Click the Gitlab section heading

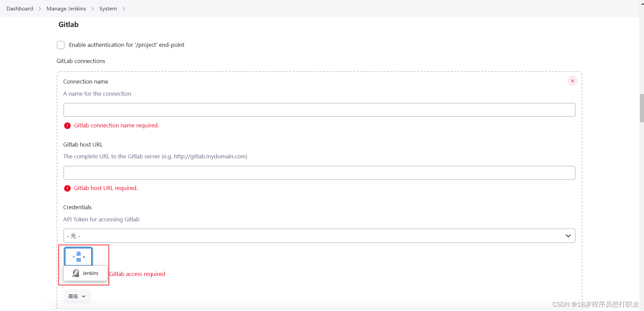point(68,25)
